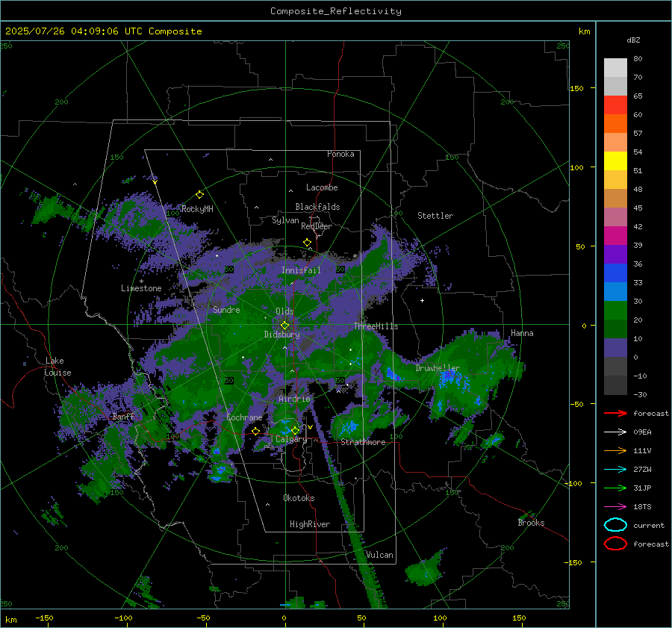Click the red 'forecast' ellipse in legend
This screenshot has height=628, width=672.
tap(615, 544)
